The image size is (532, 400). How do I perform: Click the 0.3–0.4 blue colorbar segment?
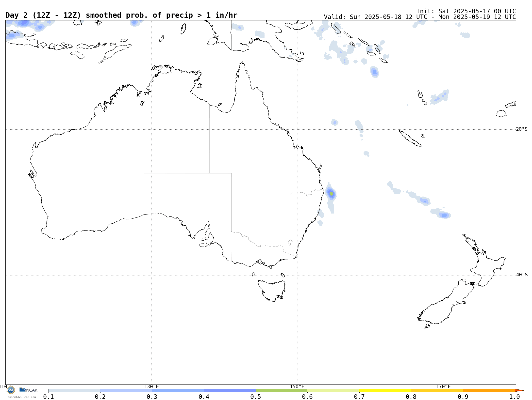178,390
